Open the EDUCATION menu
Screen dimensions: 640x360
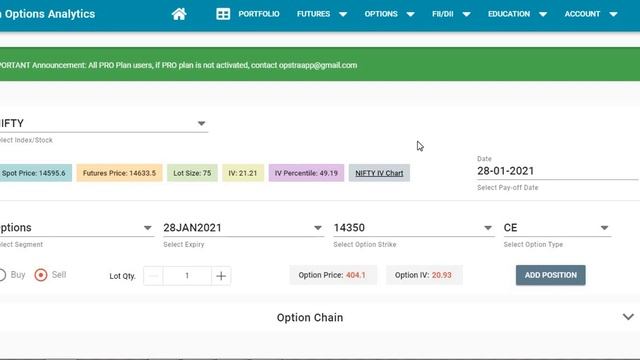509,14
